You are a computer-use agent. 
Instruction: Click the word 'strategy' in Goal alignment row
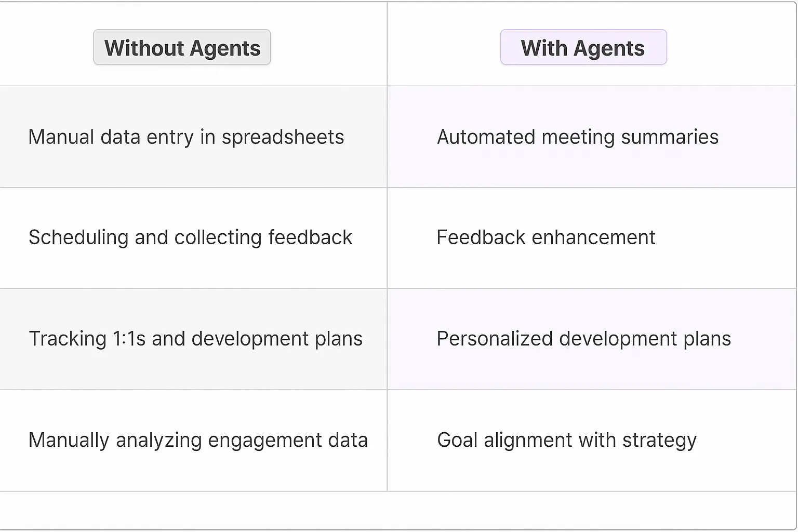(x=659, y=440)
